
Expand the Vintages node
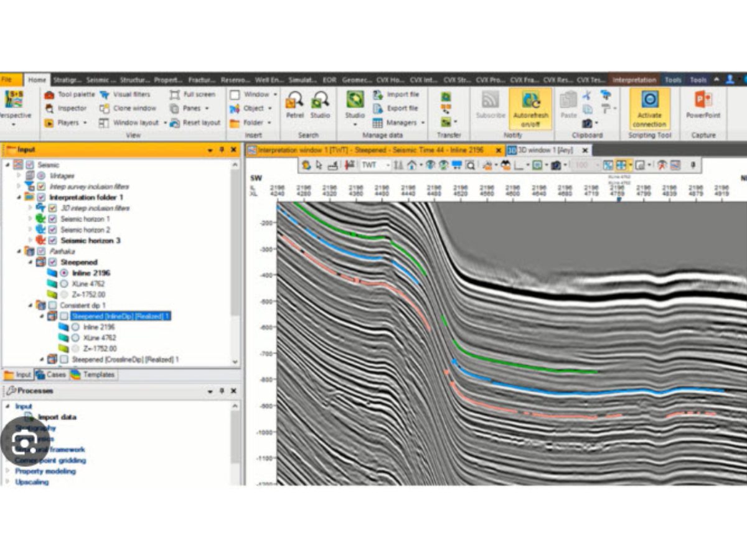click(19, 176)
